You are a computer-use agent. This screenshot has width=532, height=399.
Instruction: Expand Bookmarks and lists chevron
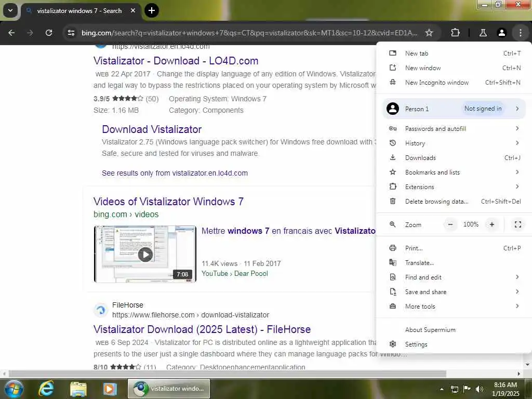[517, 172]
